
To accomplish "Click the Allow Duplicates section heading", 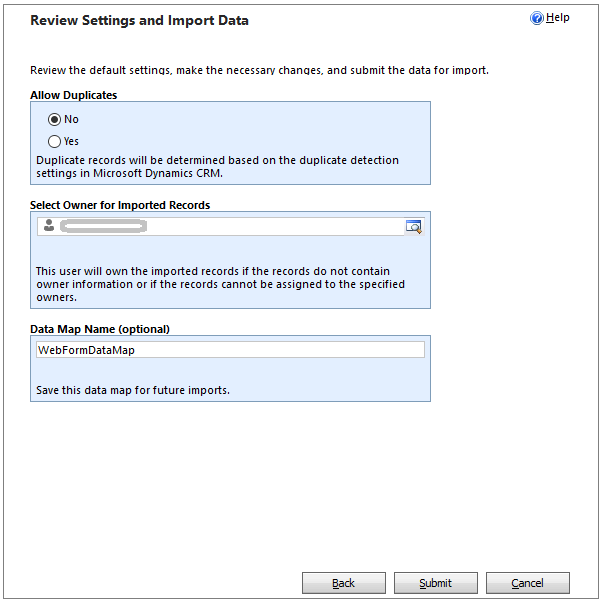I will (x=73, y=95).
